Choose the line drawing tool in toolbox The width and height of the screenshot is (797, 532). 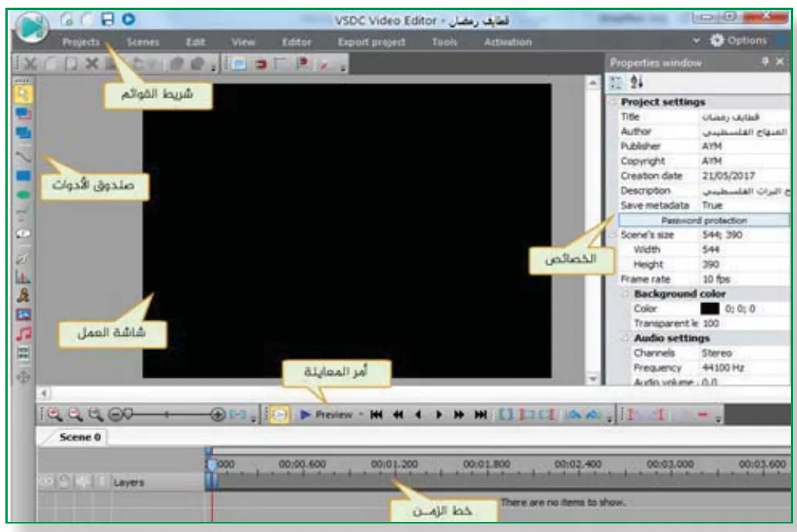click(23, 157)
